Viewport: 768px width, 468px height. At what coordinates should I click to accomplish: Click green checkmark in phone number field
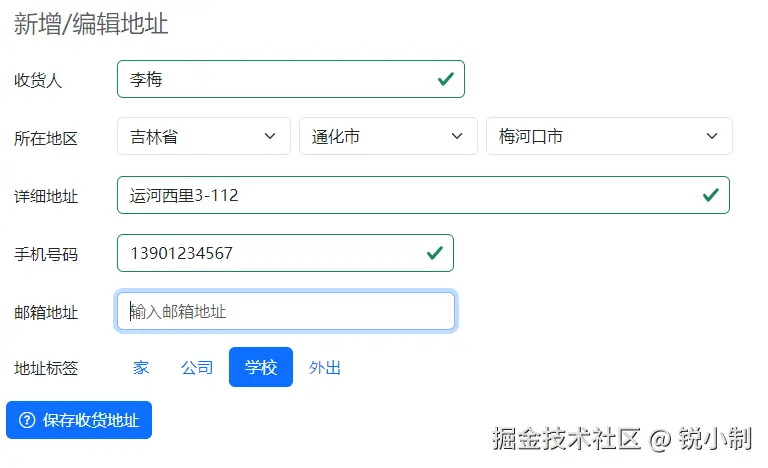coord(434,253)
